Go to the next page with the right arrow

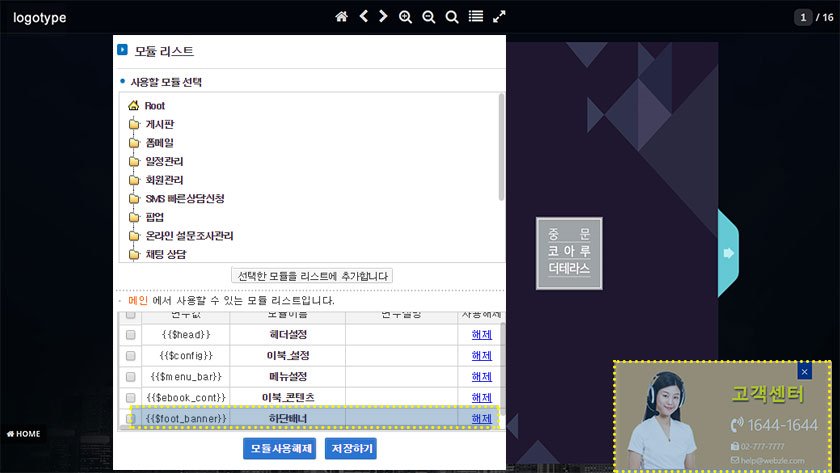click(383, 17)
